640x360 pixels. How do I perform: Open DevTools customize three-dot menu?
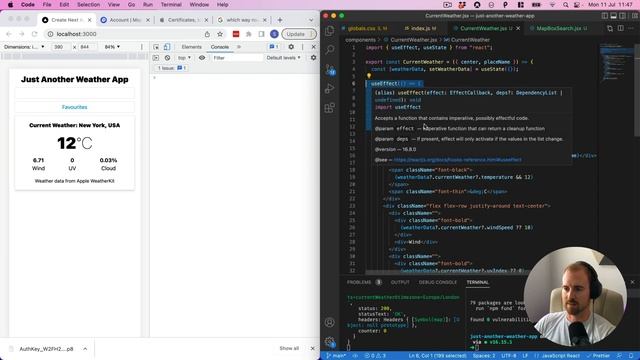pos(302,47)
